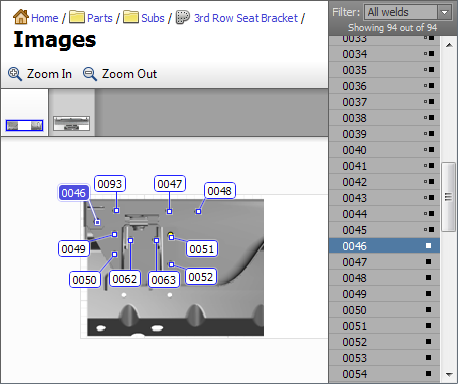Select the second image thumbnail
Viewport: 458px width, 384px height.
click(72, 123)
